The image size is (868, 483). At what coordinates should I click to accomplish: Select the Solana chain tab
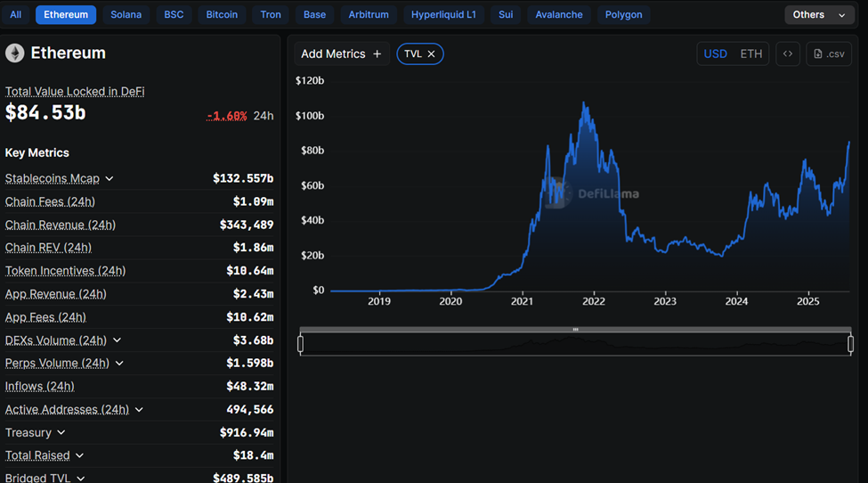(x=126, y=15)
